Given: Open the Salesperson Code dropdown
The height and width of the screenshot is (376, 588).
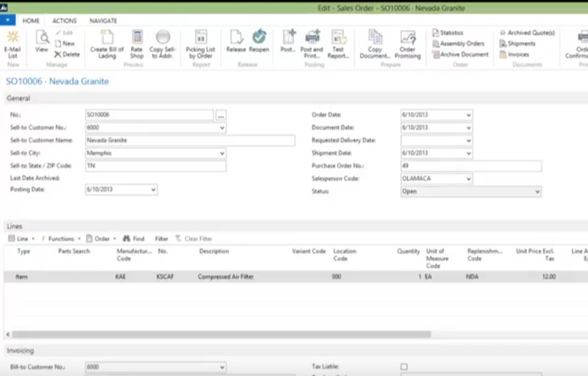Looking at the screenshot, I should (x=468, y=178).
